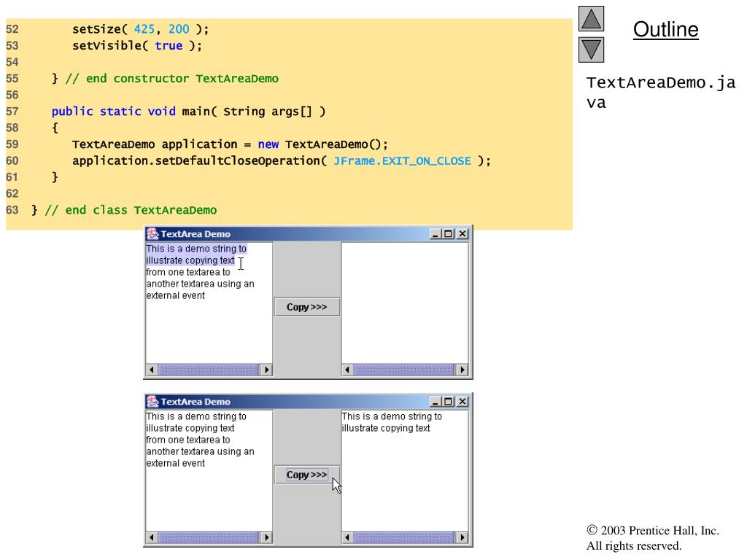Click right scroll arrow of upper window's right textarea
Screen dimensions: 747x560
coord(462,370)
